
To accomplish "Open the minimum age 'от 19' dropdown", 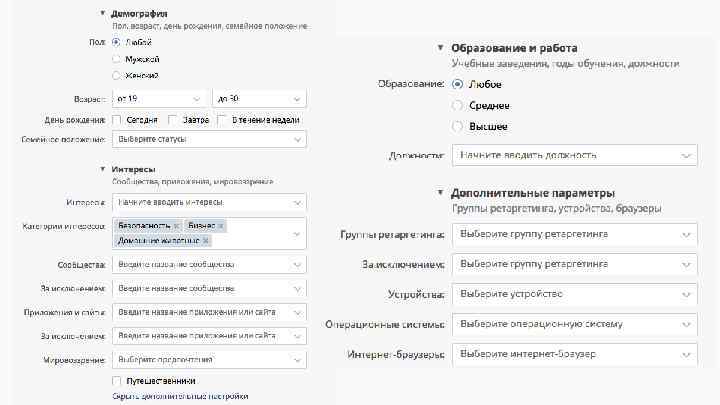I will (160, 99).
